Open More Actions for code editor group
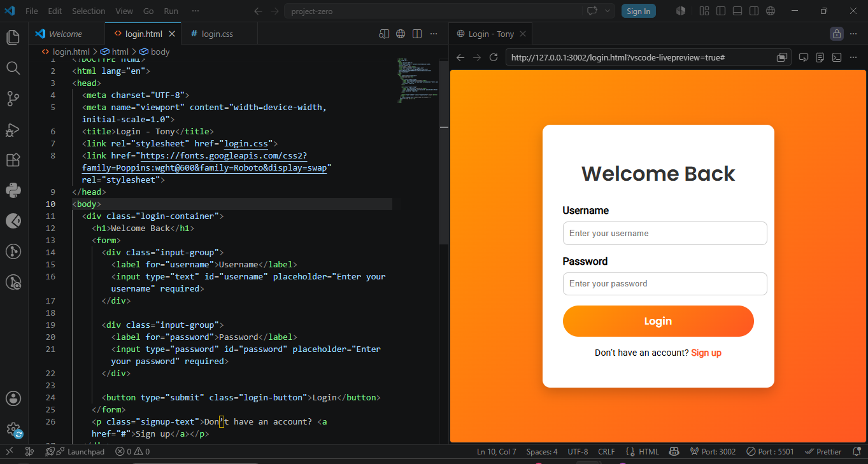868x464 pixels. (x=434, y=34)
